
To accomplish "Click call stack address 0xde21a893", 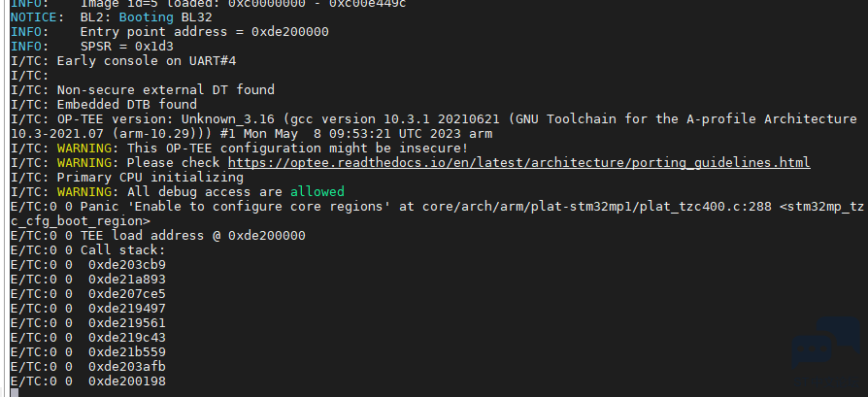I will click(127, 279).
